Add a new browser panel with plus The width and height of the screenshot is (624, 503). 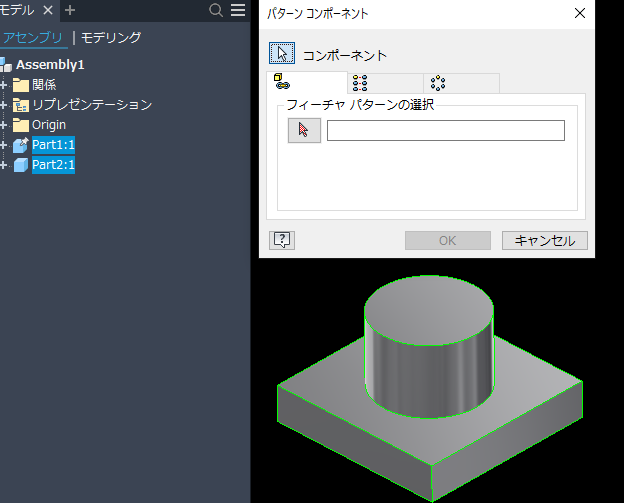70,10
